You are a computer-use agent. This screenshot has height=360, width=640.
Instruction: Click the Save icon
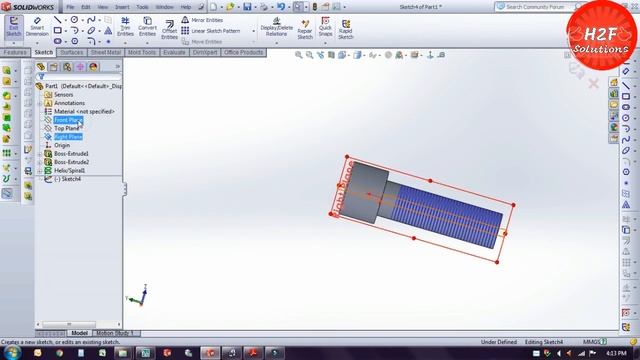pos(247,7)
